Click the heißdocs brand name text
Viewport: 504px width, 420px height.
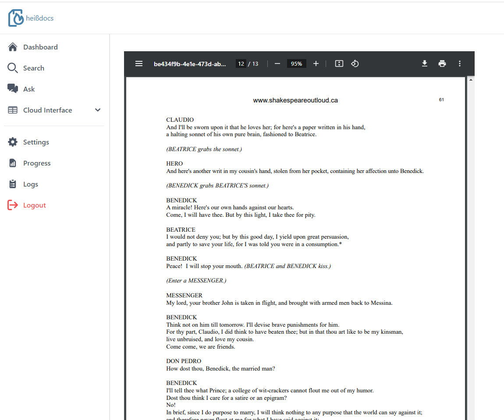click(40, 18)
